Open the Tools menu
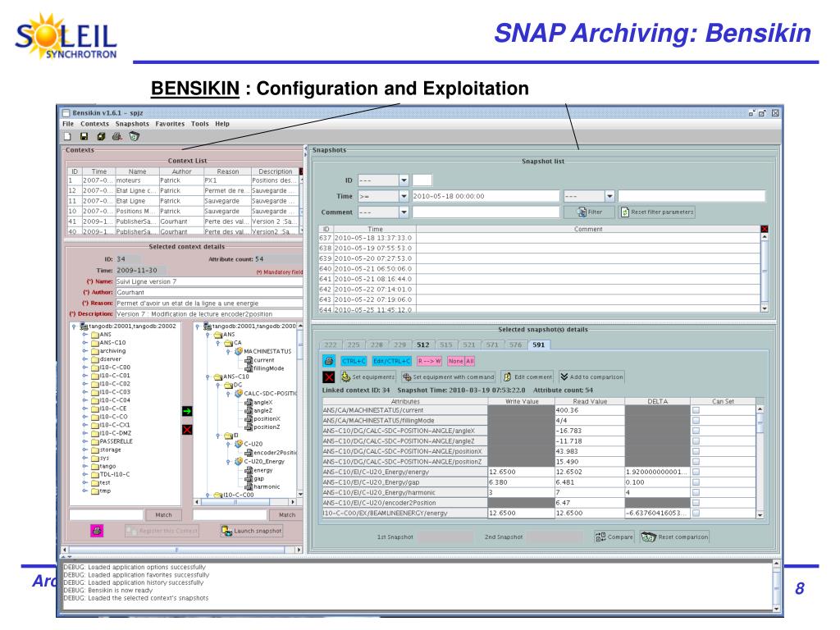The height and width of the screenshot is (630, 840). (x=200, y=124)
